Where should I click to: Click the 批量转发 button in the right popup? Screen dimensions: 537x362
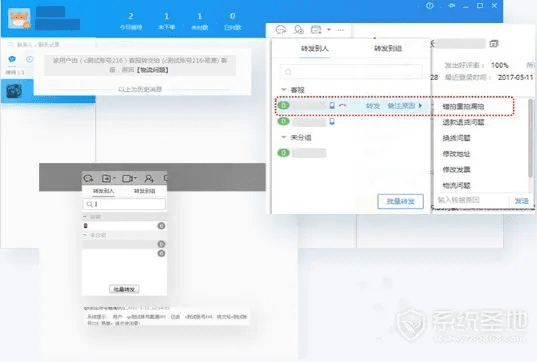(400, 201)
